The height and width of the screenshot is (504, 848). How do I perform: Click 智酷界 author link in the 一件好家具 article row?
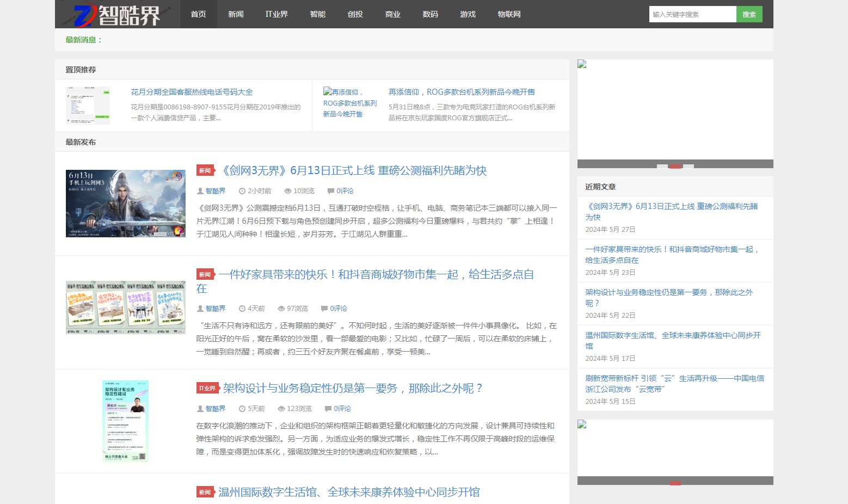[x=216, y=309]
